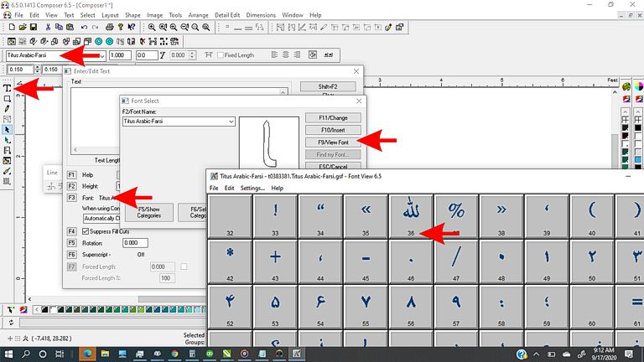The height and width of the screenshot is (362, 644).
Task: Open toolbar font name dropdown
Action: [x=102, y=55]
